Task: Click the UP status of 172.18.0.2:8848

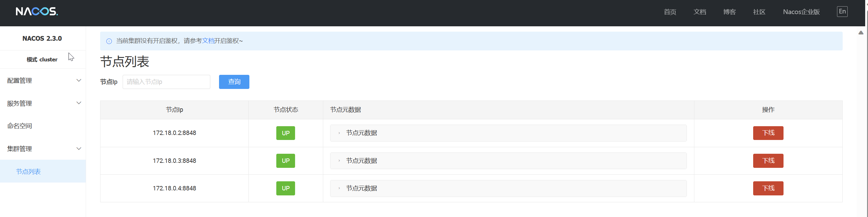Action: [x=285, y=133]
